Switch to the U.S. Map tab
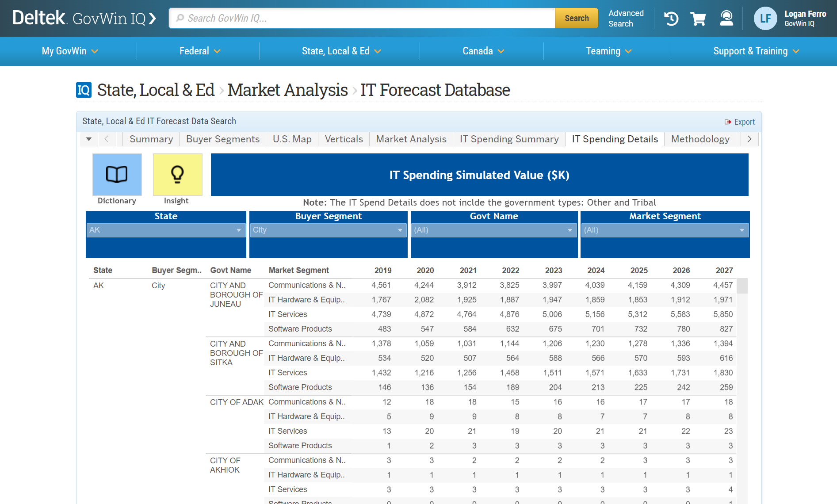This screenshot has width=837, height=504. (x=292, y=139)
